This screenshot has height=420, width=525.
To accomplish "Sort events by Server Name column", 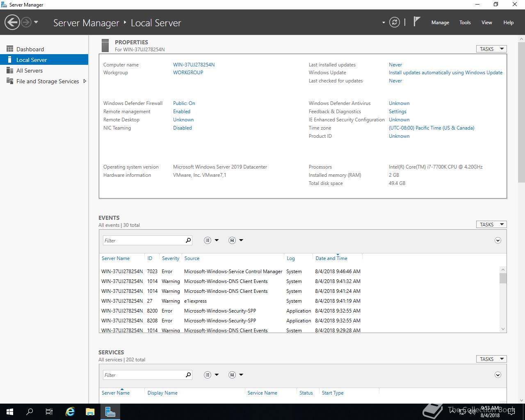I will tap(116, 258).
